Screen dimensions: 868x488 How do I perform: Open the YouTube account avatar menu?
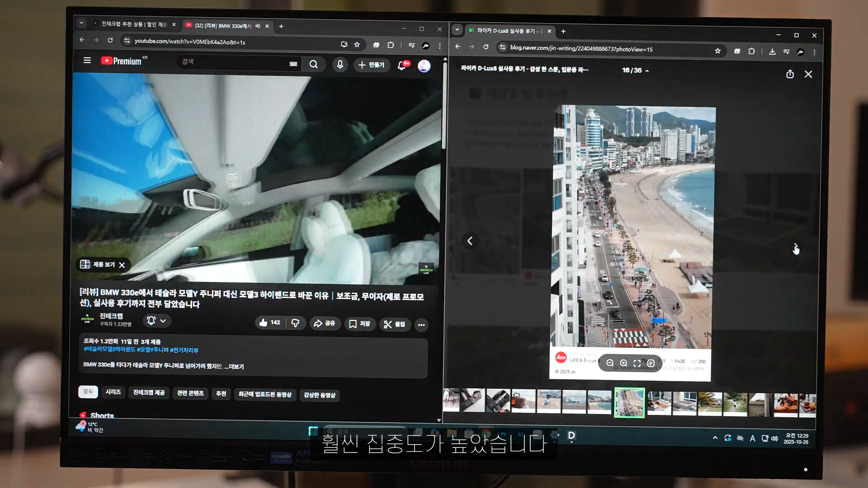424,66
